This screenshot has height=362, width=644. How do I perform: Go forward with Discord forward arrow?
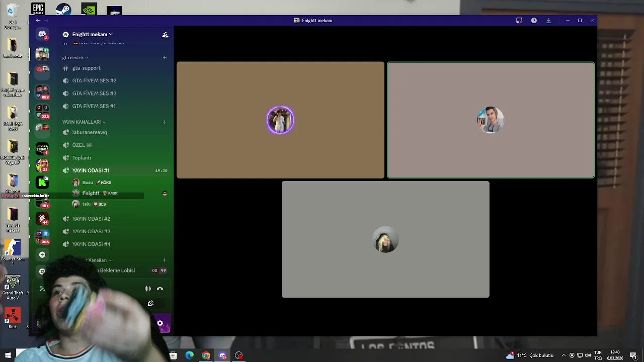click(47, 21)
